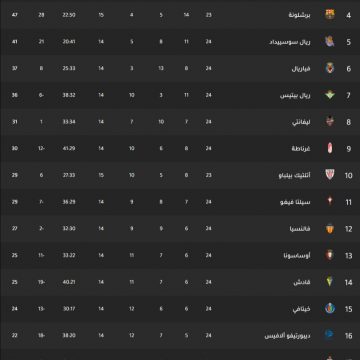Click the Getafe blue crest icon
This screenshot has width=360, height=360.
pyautogui.click(x=330, y=308)
